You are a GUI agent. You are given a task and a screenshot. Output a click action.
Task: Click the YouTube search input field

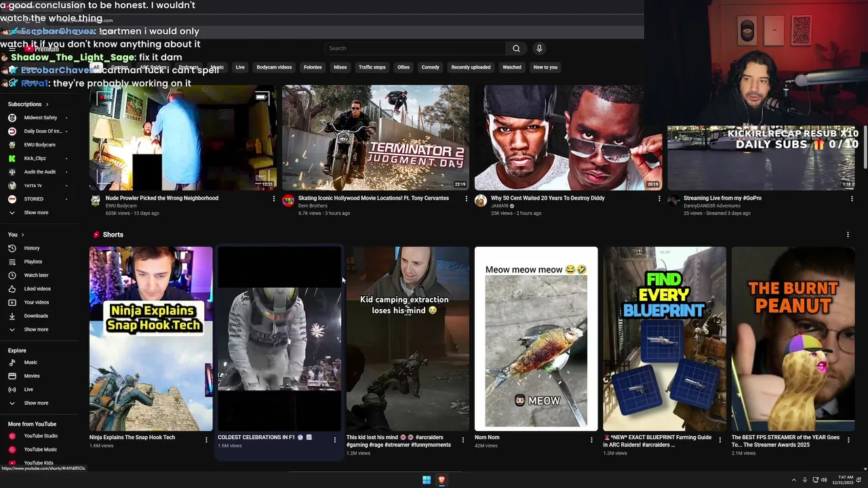click(x=414, y=48)
